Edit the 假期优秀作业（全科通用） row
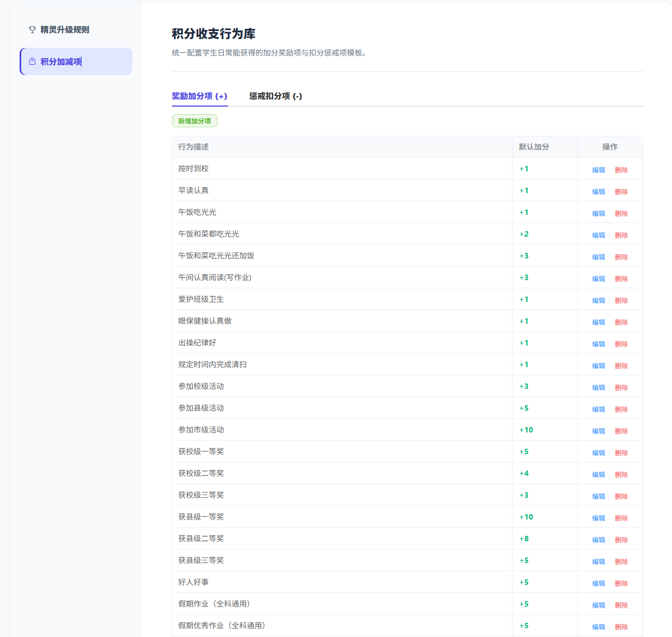This screenshot has width=672, height=637. tap(599, 627)
